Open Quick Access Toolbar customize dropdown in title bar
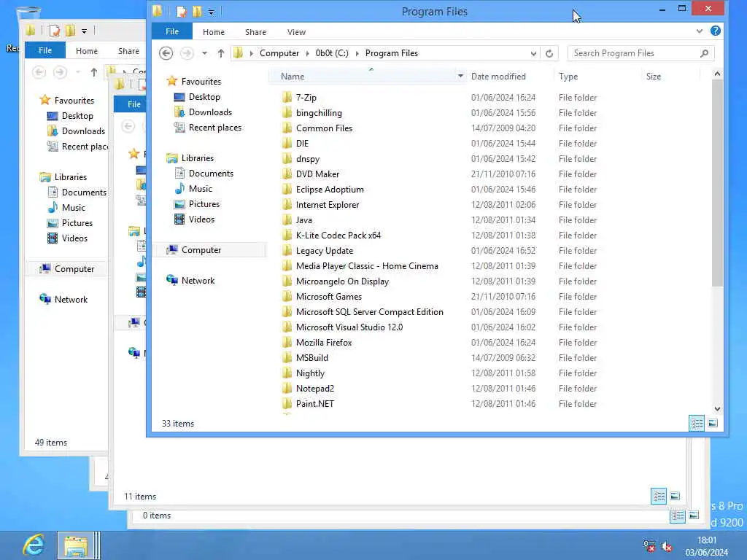This screenshot has width=747, height=560. pyautogui.click(x=211, y=12)
